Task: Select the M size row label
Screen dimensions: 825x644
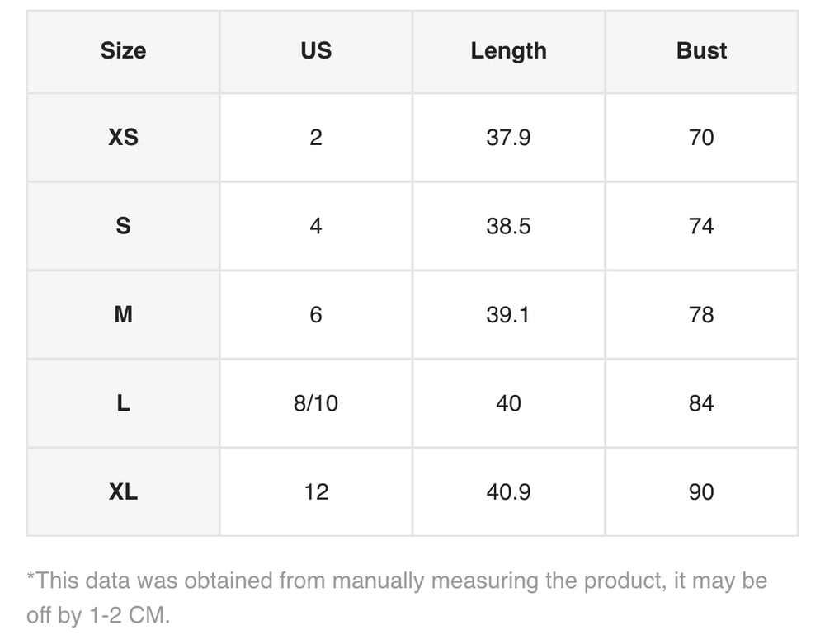Action: tap(123, 314)
